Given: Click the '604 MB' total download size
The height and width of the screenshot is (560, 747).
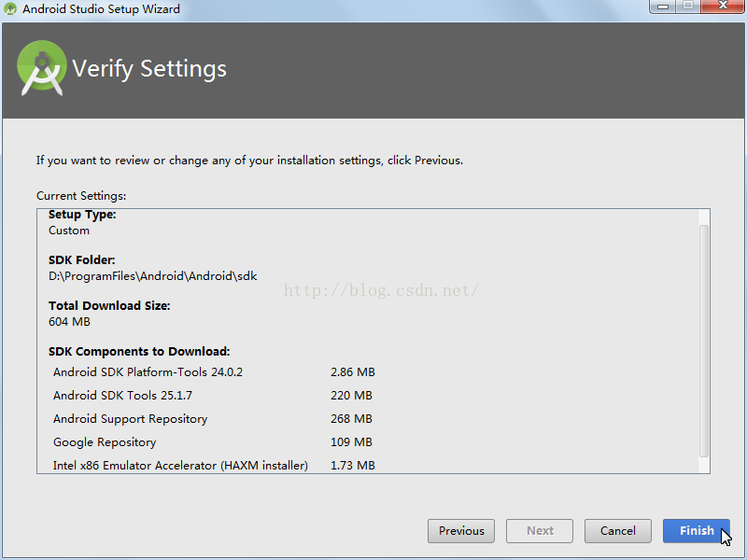Looking at the screenshot, I should [x=69, y=322].
